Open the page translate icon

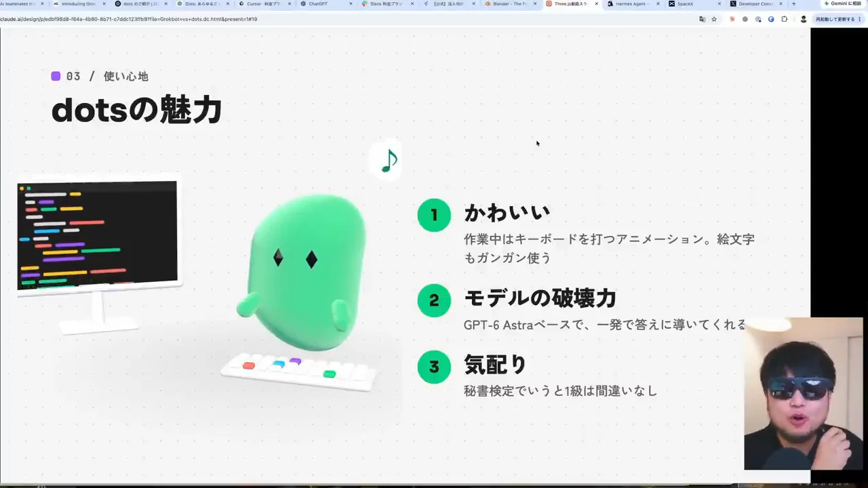(x=702, y=19)
